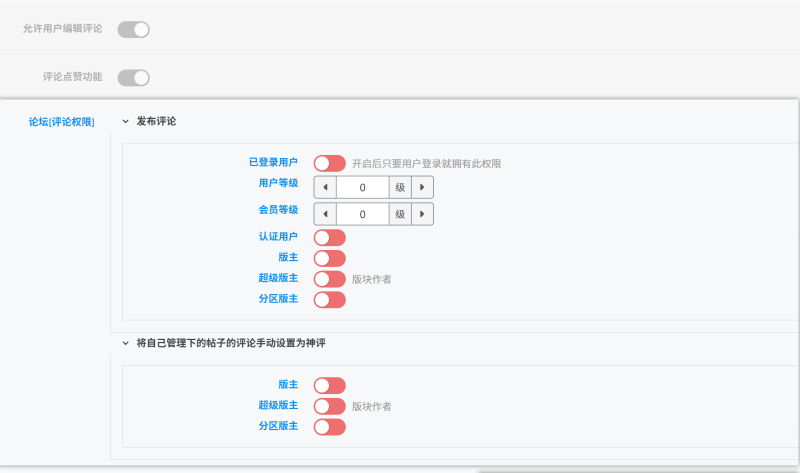
Task: Enable the 认证用户 toggle
Action: (329, 237)
